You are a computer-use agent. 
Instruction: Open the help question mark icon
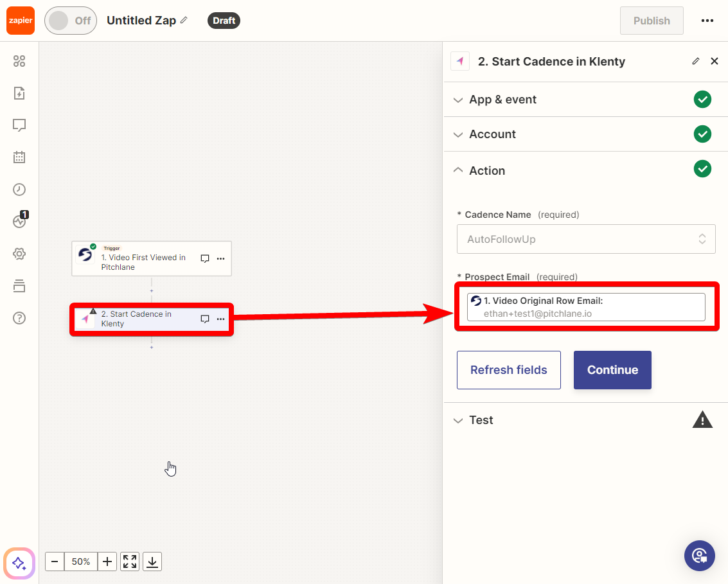tap(19, 318)
